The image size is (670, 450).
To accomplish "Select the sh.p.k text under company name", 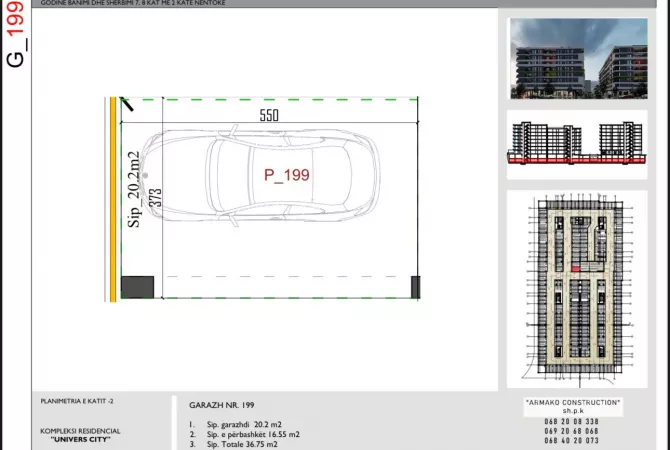I will pyautogui.click(x=573, y=411).
